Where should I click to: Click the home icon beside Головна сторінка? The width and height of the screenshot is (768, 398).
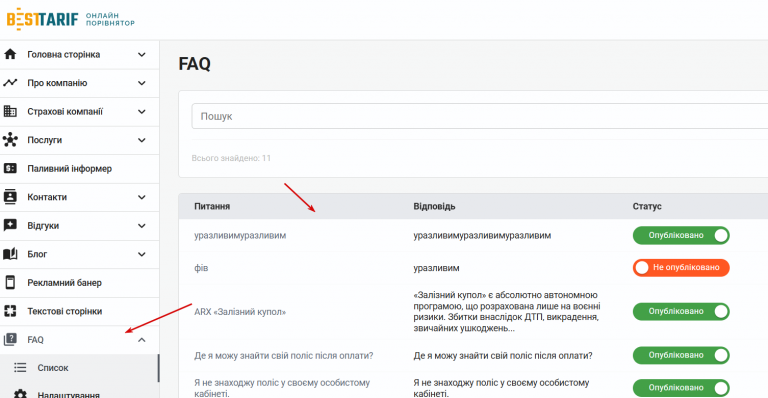pyautogui.click(x=10, y=54)
